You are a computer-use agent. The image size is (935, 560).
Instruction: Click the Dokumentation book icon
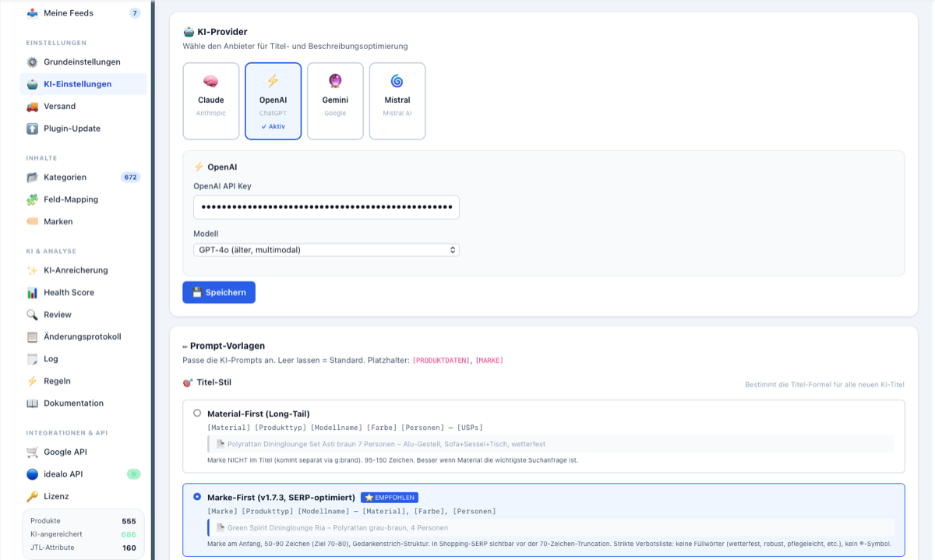[x=32, y=403]
